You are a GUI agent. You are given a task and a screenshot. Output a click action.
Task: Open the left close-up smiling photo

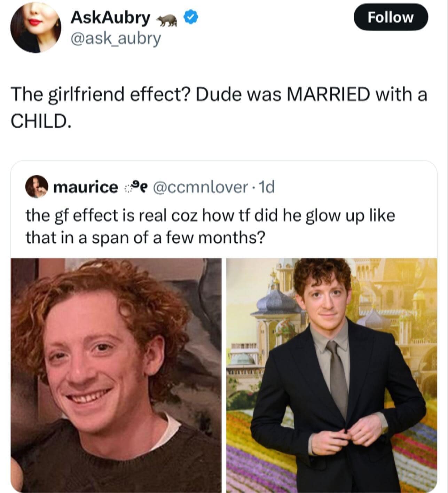coord(116,375)
